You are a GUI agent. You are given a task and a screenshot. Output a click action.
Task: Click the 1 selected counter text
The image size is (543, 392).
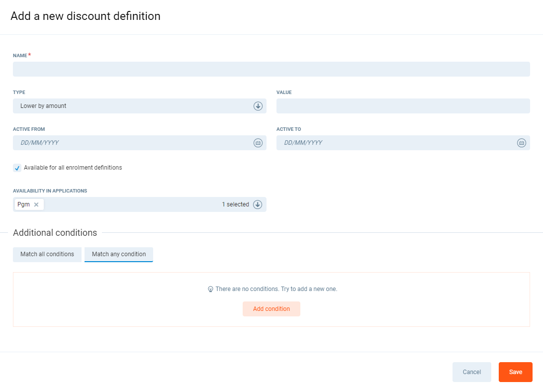235,204
